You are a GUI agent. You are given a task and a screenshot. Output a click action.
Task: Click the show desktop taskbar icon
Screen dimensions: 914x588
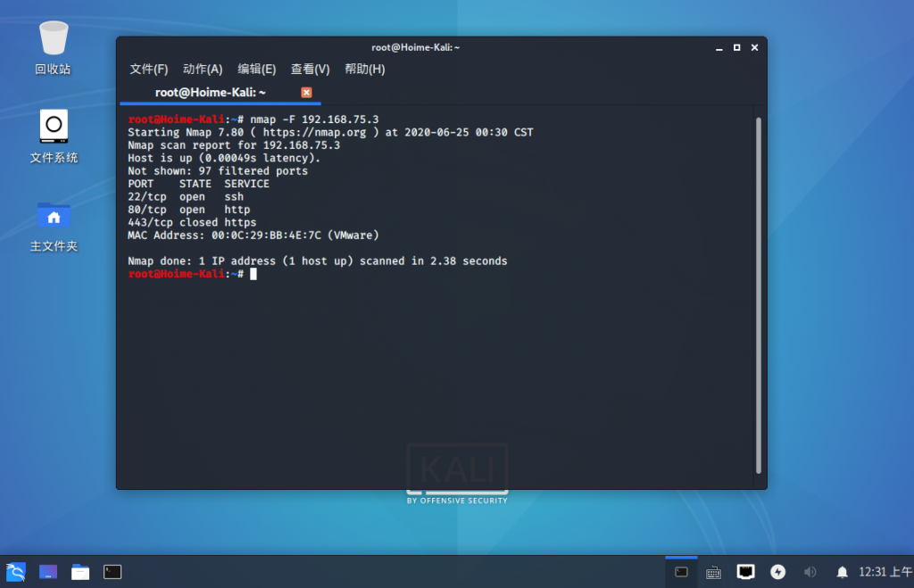click(x=48, y=572)
